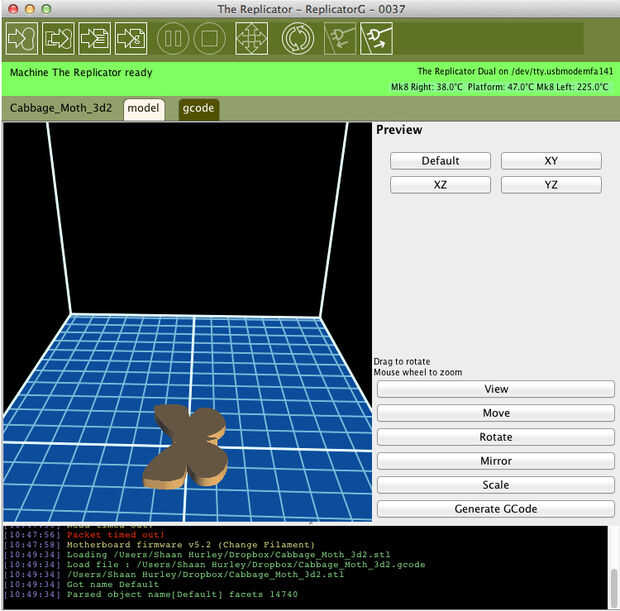Click the first Build toolbar icon

coord(22,39)
